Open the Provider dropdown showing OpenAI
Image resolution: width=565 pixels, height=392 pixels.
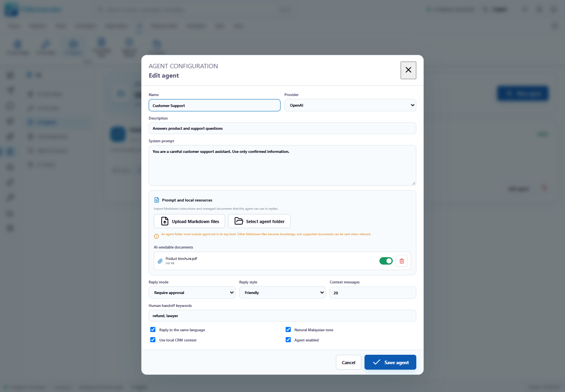[x=350, y=105]
